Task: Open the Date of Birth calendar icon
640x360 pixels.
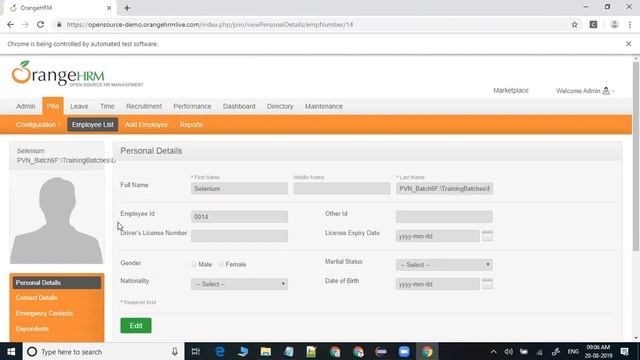Action: click(x=487, y=283)
